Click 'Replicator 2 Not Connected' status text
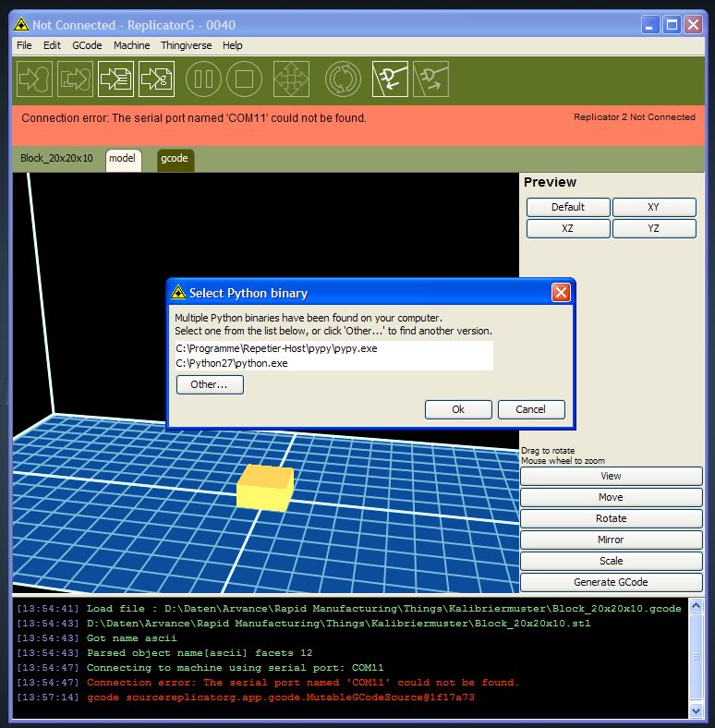 point(635,117)
